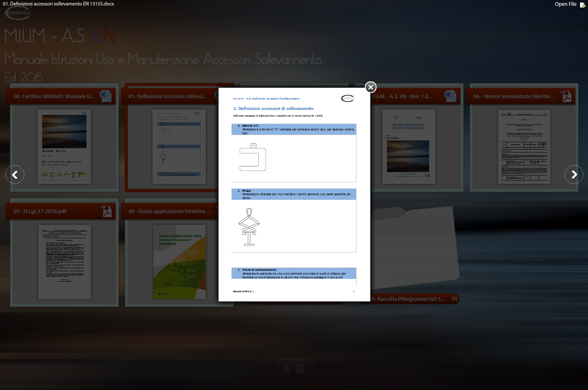Click the Certifico logo in the top left
Screen dimensions: 588x390
pyautogui.click(x=18, y=13)
